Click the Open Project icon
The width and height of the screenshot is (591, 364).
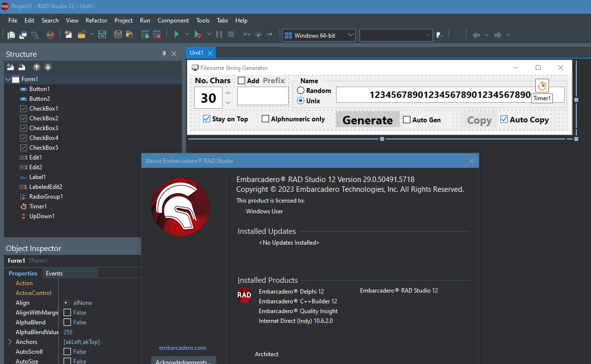[130, 35]
